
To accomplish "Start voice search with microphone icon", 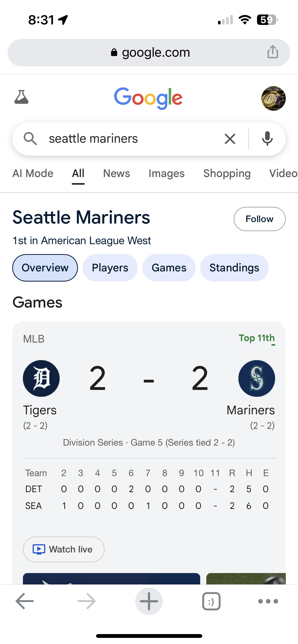I will (x=267, y=139).
